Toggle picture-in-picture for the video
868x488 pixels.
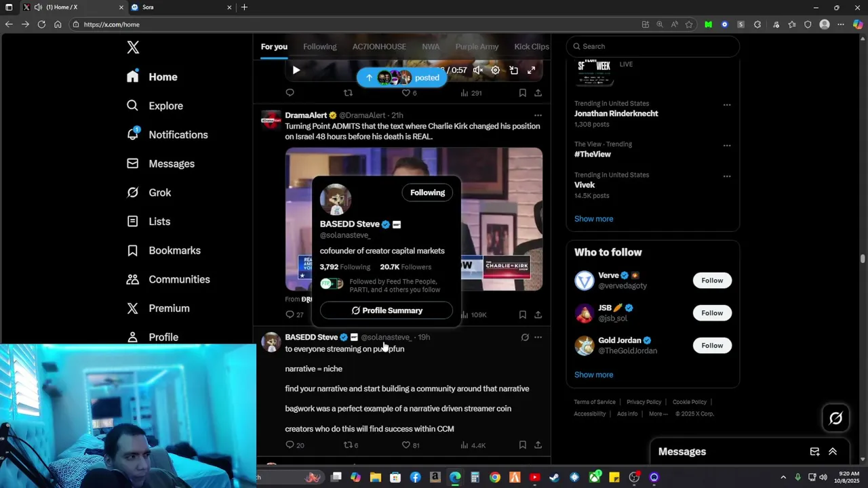[514, 70]
